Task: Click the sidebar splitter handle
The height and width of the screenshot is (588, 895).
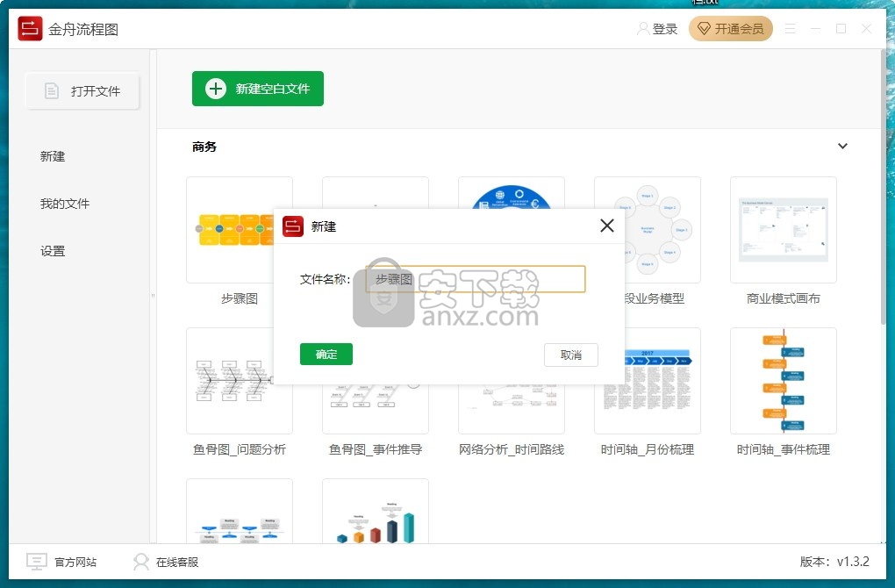Action: pyautogui.click(x=153, y=296)
